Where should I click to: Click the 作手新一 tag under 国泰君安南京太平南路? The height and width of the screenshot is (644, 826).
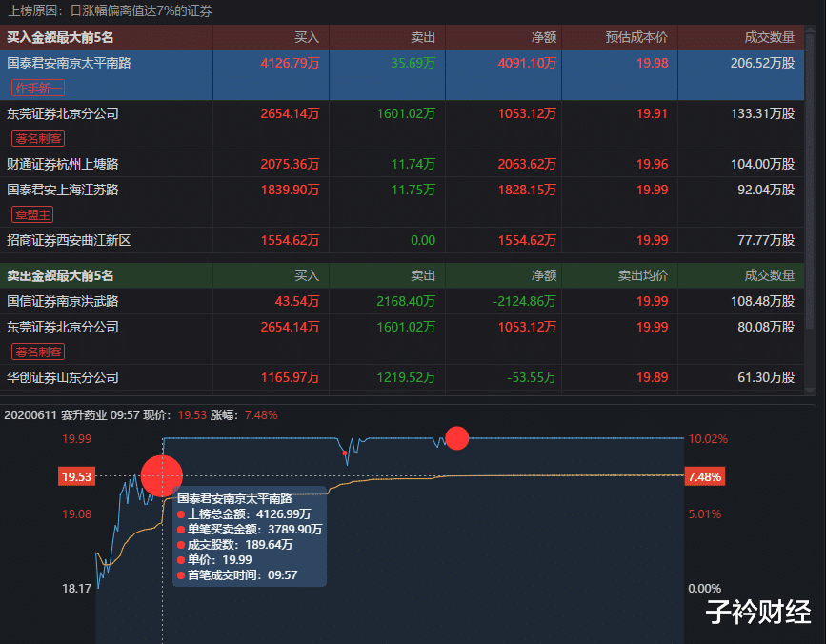point(38,88)
